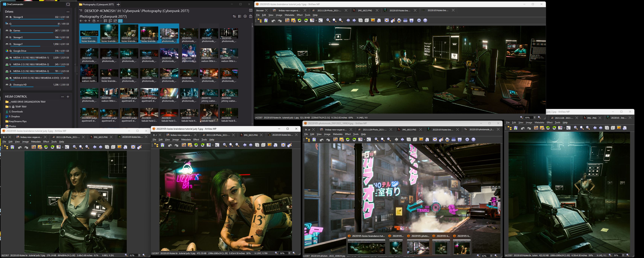Open Metadata menu in judy 1.jpg window
Screen dimensions: 644x258
pos(289,15)
